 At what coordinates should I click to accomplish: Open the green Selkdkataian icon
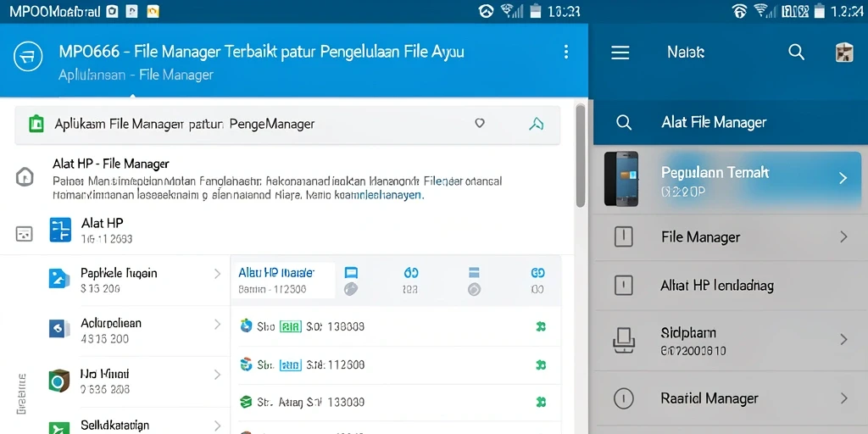click(59, 427)
